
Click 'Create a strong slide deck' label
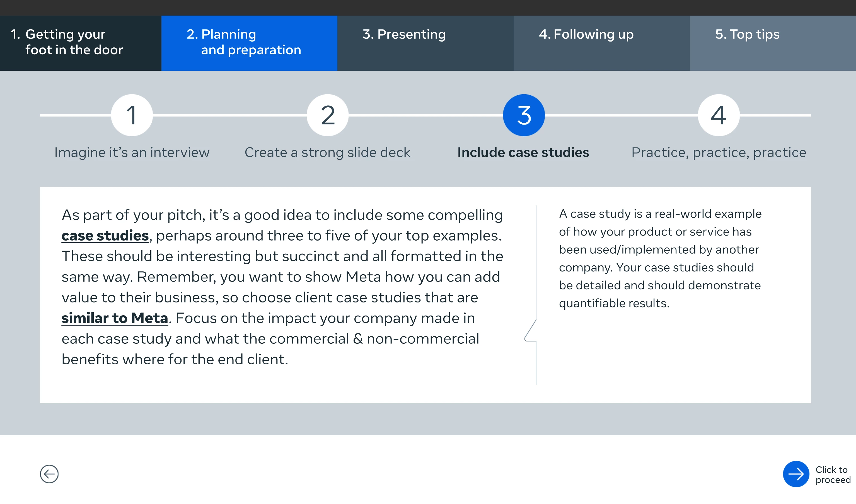[x=327, y=152]
